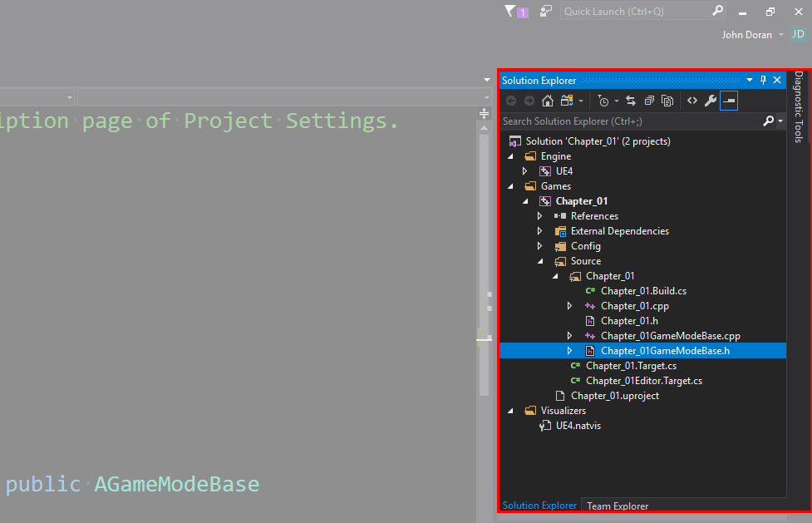The image size is (812, 523).
Task: Select the UE4.natvis file
Action: click(x=578, y=426)
